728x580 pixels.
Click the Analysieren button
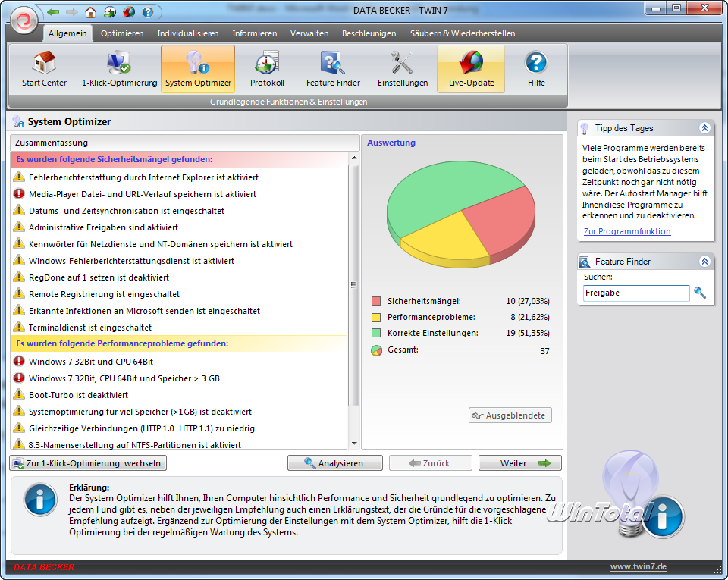(x=334, y=462)
